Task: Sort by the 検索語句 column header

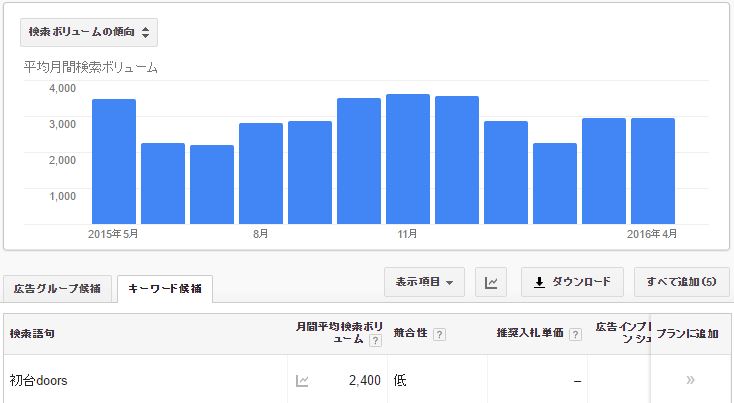Action: [x=32, y=334]
